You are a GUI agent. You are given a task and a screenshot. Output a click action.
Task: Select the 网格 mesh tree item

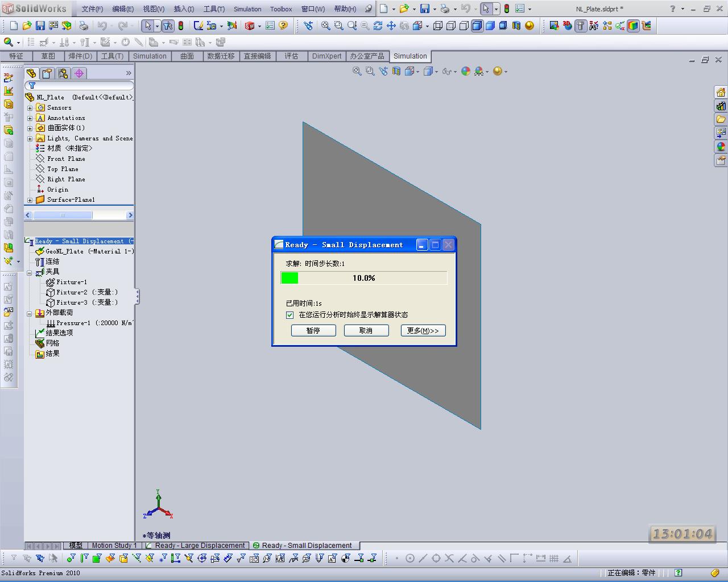click(x=52, y=344)
